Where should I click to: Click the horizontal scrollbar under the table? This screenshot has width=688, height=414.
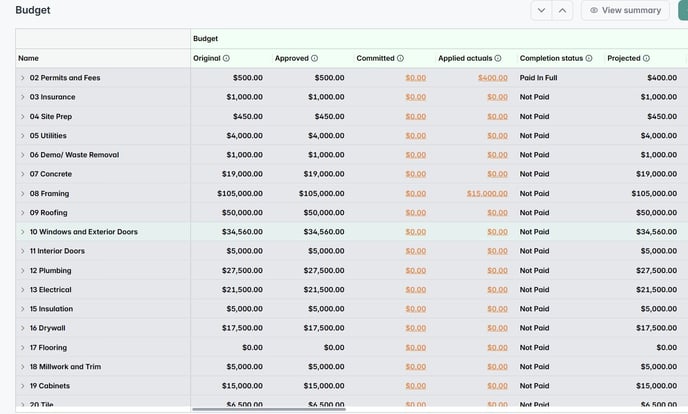point(269,410)
